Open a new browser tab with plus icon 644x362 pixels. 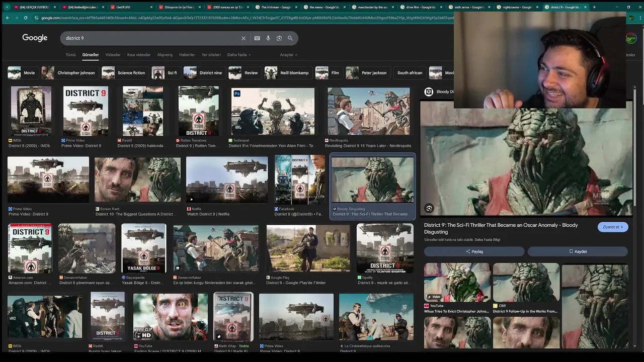tap(594, 7)
